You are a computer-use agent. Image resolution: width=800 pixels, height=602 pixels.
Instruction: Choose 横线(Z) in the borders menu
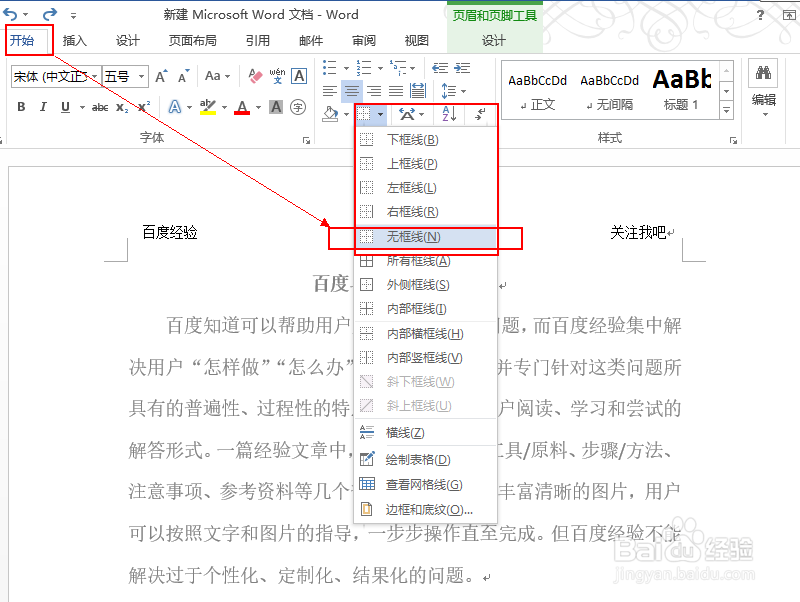pyautogui.click(x=426, y=433)
